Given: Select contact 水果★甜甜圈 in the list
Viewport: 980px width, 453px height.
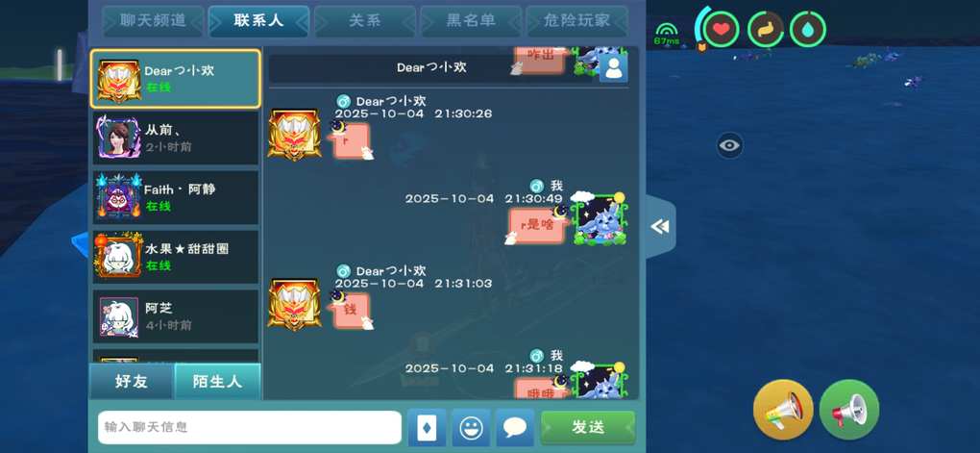Looking at the screenshot, I should point(176,257).
